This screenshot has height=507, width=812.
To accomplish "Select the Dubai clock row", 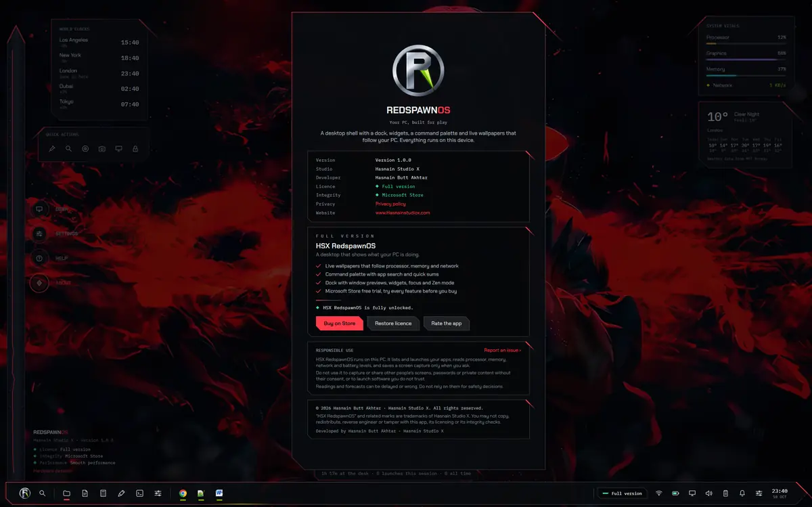I will point(99,89).
